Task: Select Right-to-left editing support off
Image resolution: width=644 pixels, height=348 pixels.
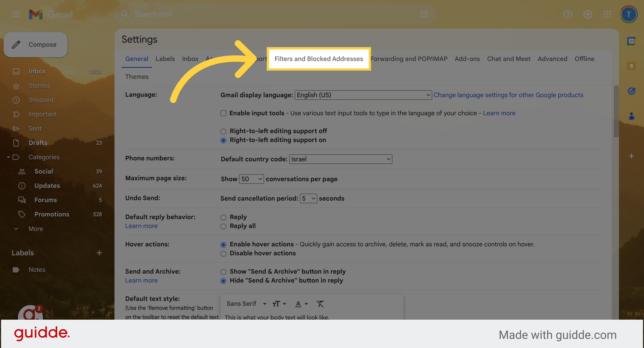Action: (x=223, y=131)
